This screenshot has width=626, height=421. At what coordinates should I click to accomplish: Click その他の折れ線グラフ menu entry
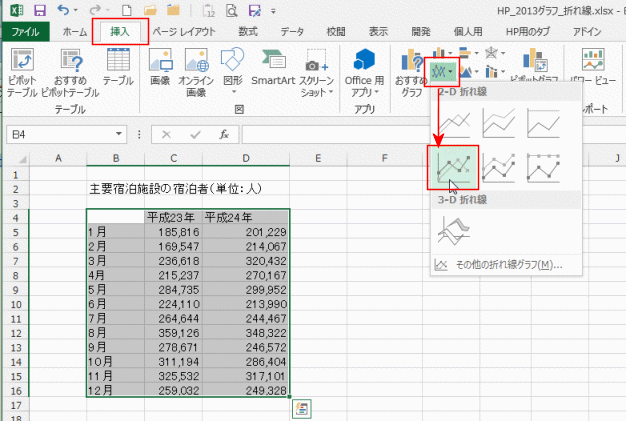coord(499,266)
